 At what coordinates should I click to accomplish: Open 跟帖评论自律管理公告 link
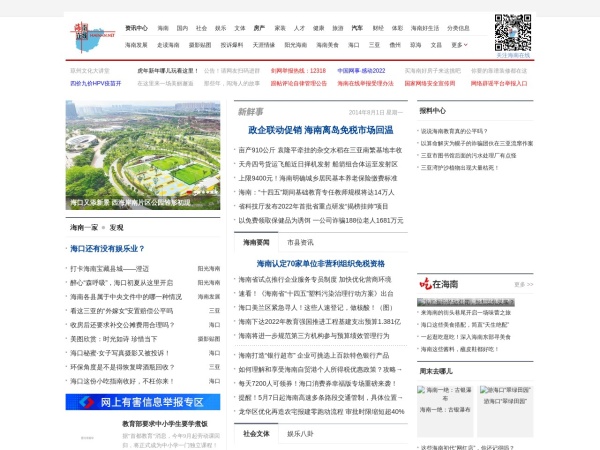(x=298, y=83)
